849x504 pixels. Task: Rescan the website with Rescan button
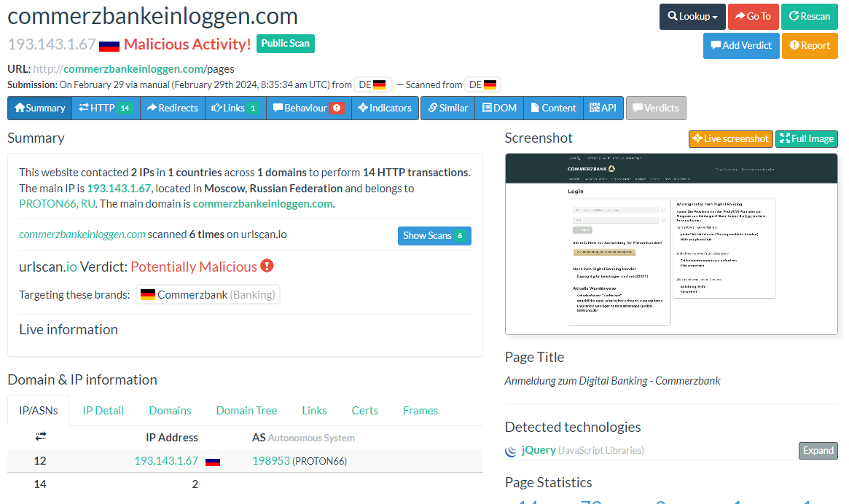810,16
